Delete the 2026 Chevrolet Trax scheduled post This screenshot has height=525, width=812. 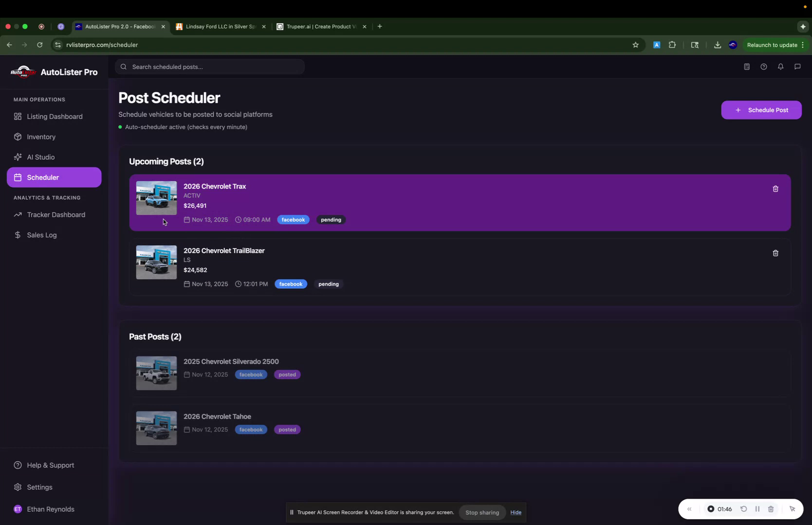[775, 189]
